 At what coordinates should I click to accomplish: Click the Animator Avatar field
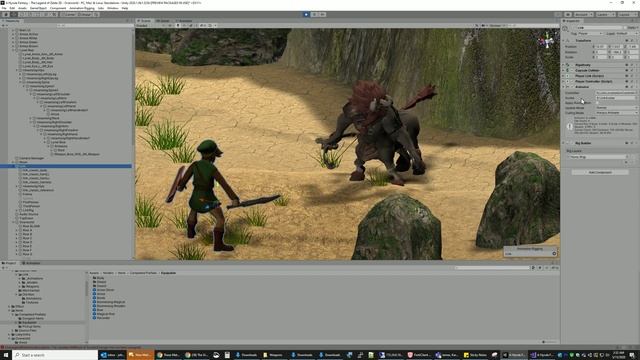point(616,98)
